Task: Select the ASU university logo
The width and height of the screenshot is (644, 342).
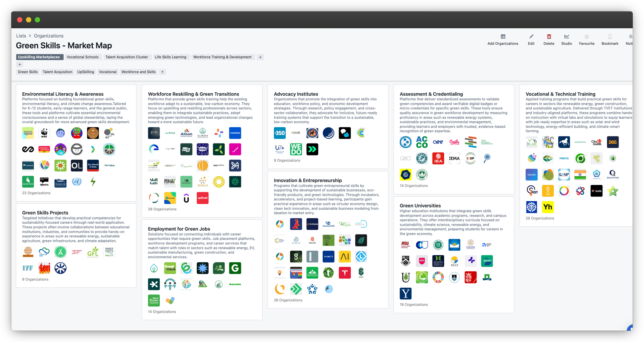Action: click(406, 245)
